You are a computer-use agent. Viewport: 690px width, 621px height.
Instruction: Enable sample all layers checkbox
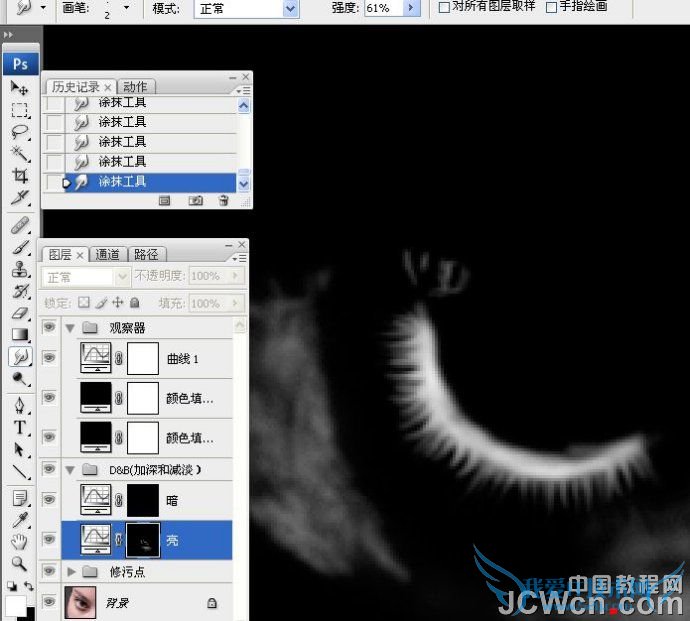[444, 7]
